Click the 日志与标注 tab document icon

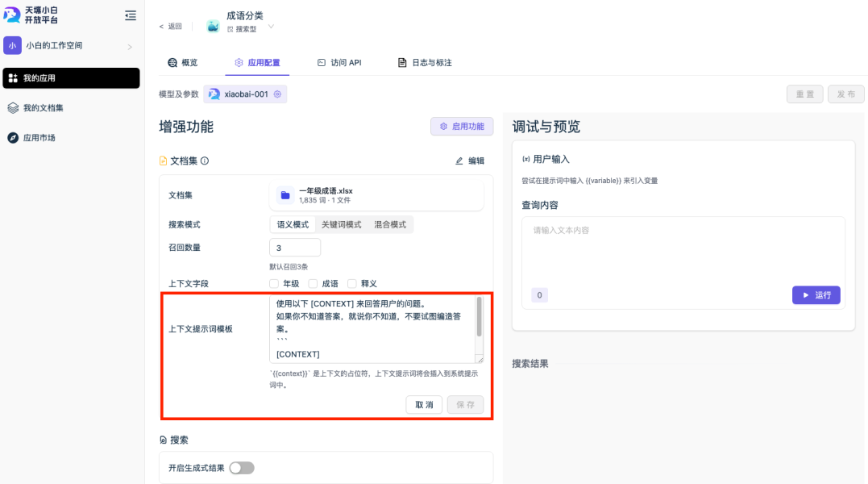[x=402, y=63]
